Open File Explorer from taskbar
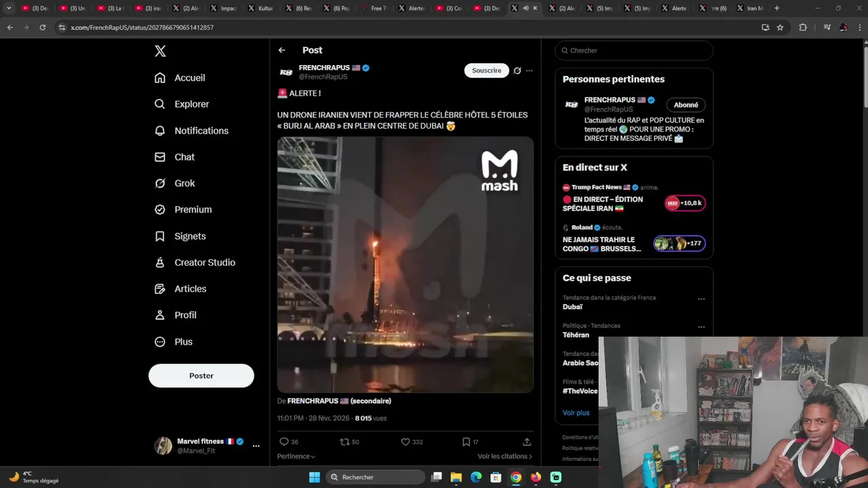Viewport: 868px width, 488px height. pyautogui.click(x=456, y=477)
